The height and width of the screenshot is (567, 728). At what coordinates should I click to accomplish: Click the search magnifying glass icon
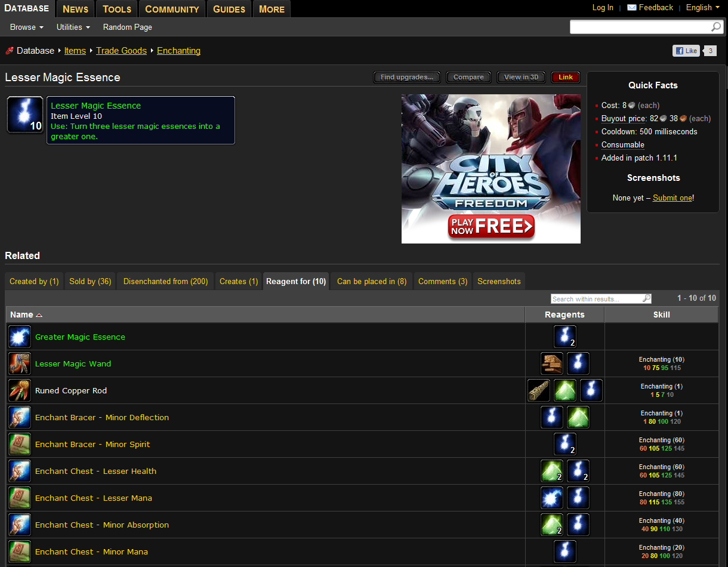point(715,27)
